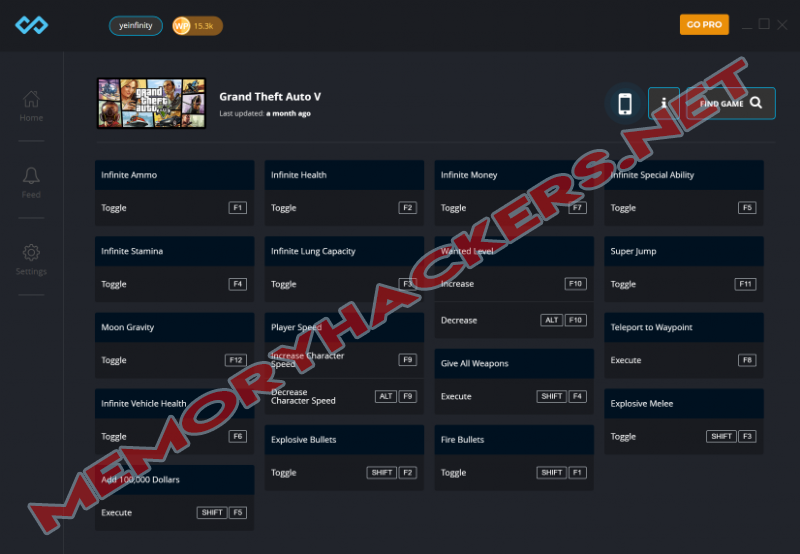Screen dimensions: 800x554
Task: Click the F1 hotkey for Infinite Ammo
Action: click(x=238, y=208)
